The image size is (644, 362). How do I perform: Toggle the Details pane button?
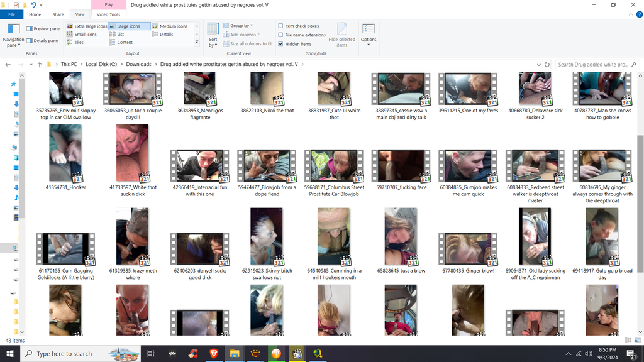[x=43, y=41]
